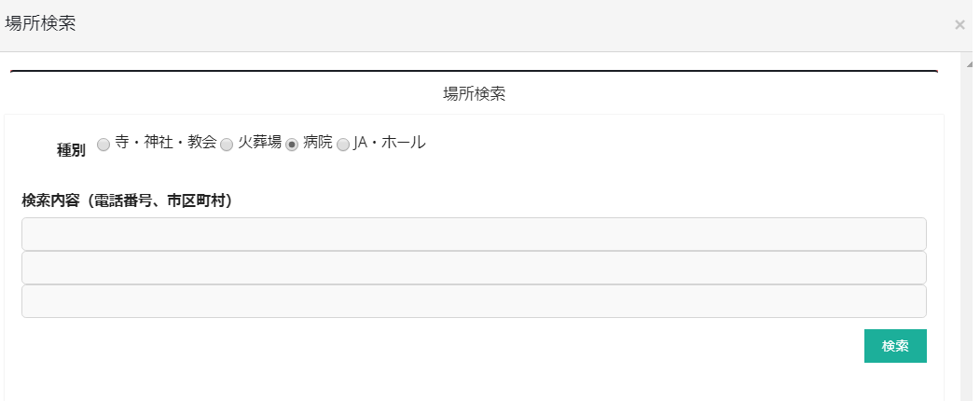Close the 場所検索 dialog
The image size is (980, 401).
pos(959,25)
